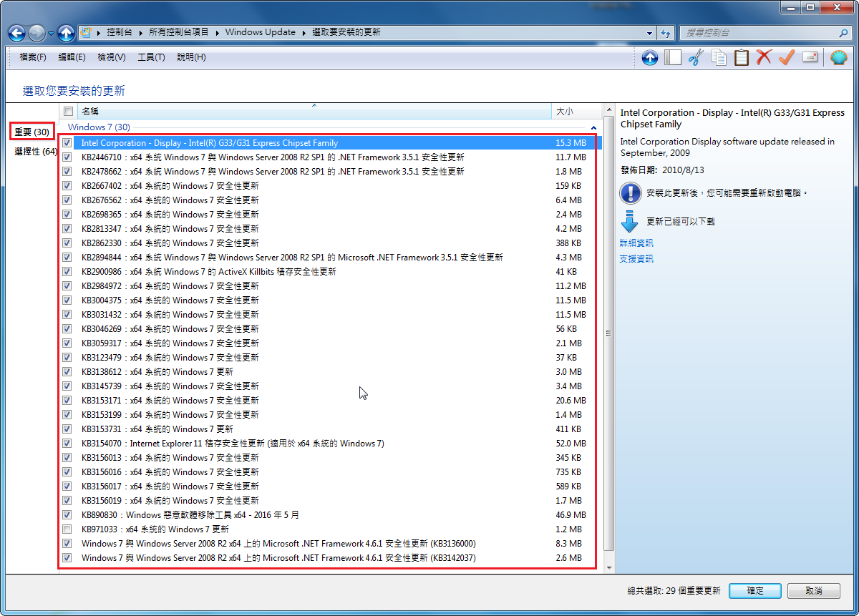The width and height of the screenshot is (859, 616).
Task: Select the KB3156016 update row
Action: click(331, 472)
